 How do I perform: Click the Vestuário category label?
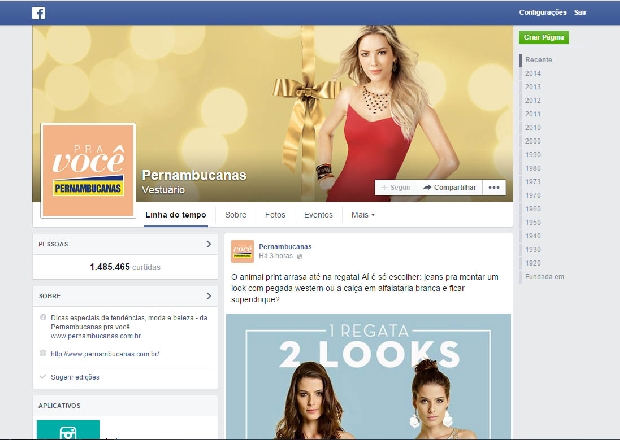(x=163, y=190)
